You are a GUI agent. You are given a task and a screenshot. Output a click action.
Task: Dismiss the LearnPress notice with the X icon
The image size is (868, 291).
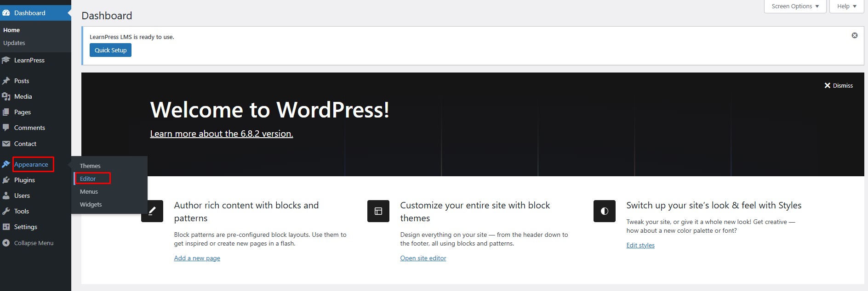(x=855, y=35)
